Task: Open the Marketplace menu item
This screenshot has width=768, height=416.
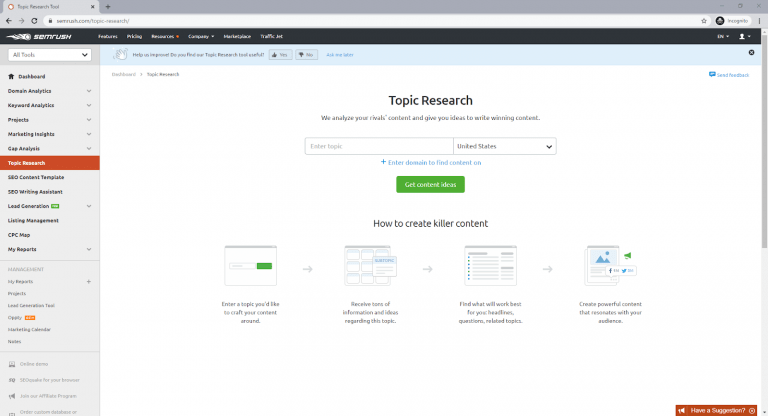Action: click(x=237, y=36)
